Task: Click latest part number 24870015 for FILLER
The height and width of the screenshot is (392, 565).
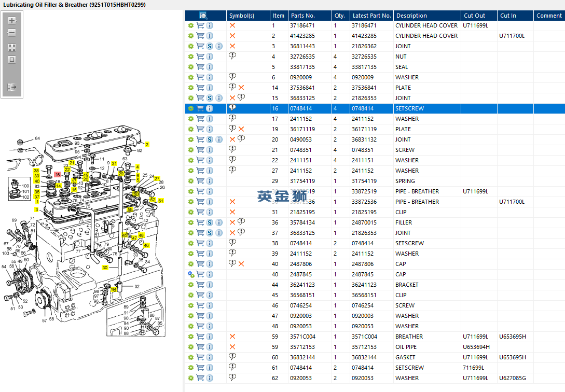Action: 364,222
